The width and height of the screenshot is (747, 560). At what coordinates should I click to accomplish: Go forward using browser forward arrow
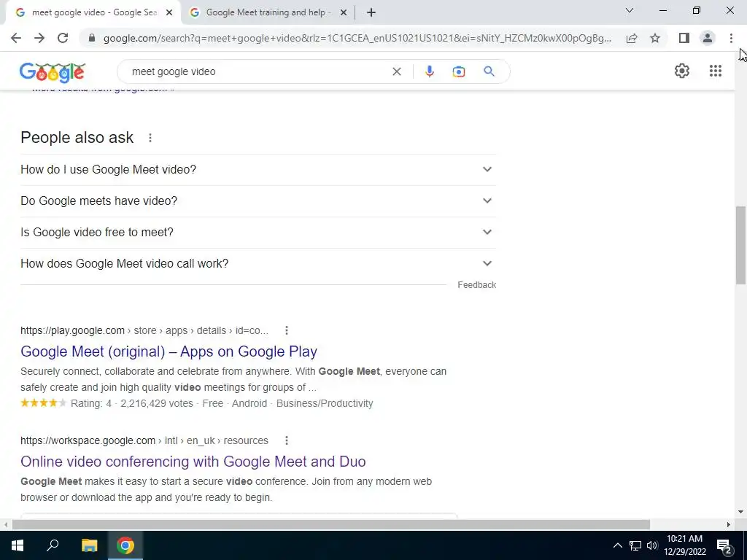click(39, 38)
